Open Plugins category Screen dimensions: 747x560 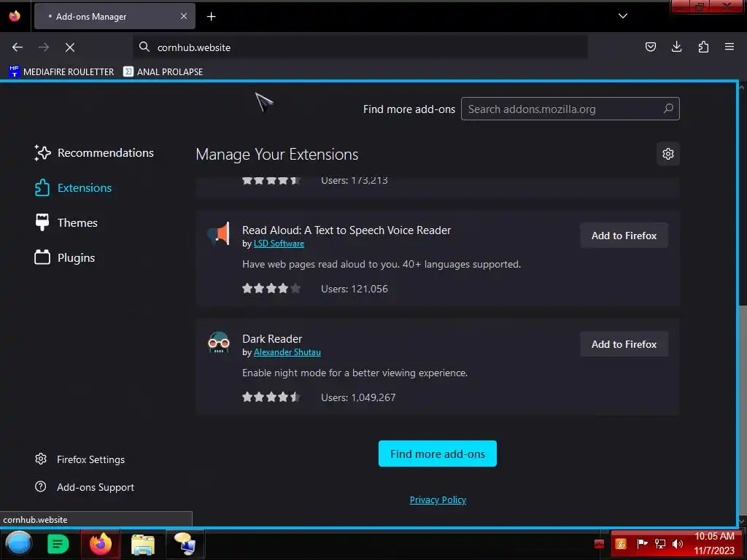pyautogui.click(x=64, y=257)
